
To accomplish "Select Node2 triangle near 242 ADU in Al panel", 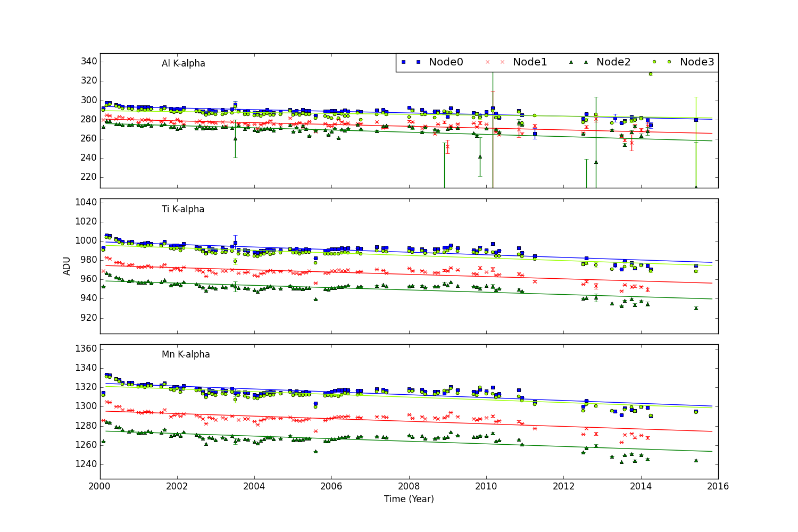I will 480,156.
